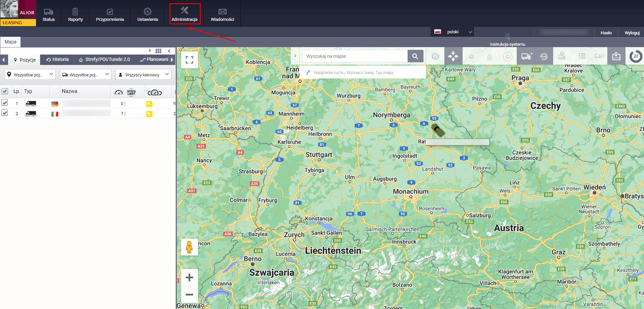644x309 pixels.
Task: Toggle checkbox for vehicle row 2
Action: click(x=5, y=113)
